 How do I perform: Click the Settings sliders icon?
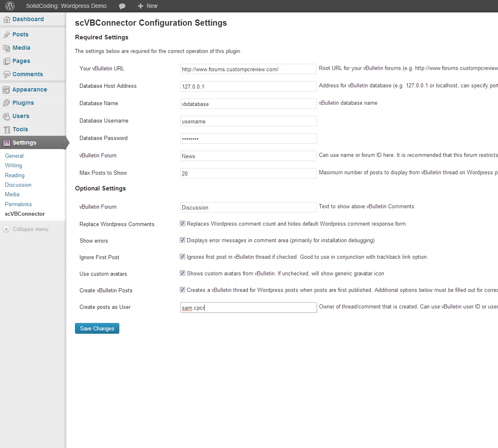(7, 143)
